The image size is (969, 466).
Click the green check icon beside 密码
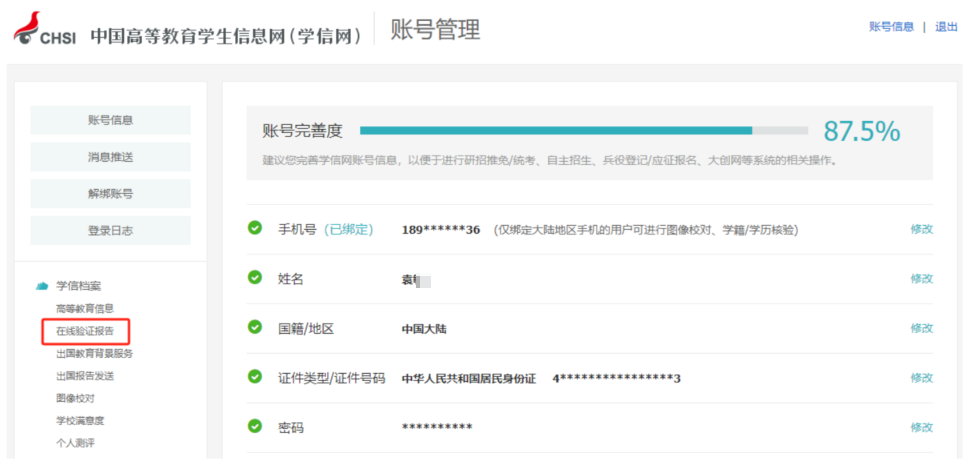(x=255, y=426)
